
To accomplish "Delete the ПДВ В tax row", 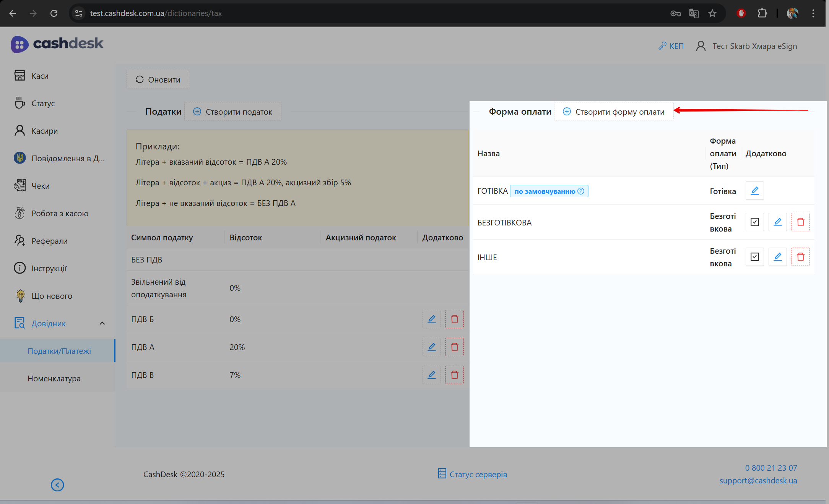I will point(454,375).
